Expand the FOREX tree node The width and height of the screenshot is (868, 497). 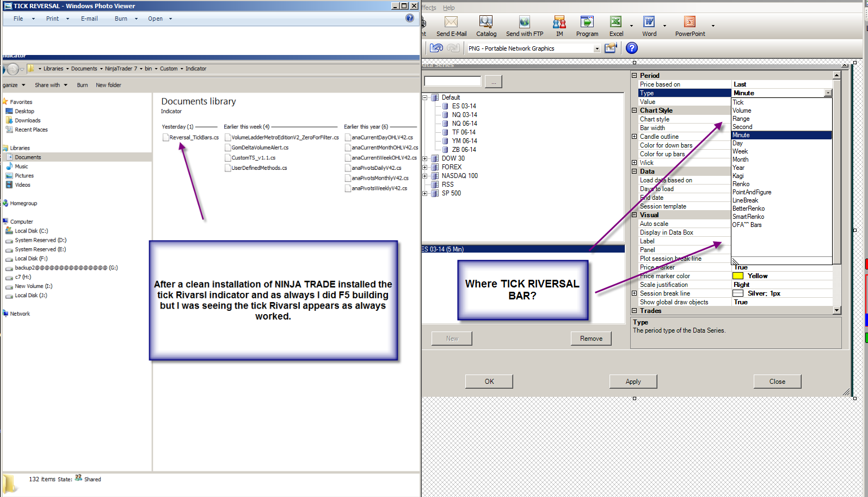point(425,167)
